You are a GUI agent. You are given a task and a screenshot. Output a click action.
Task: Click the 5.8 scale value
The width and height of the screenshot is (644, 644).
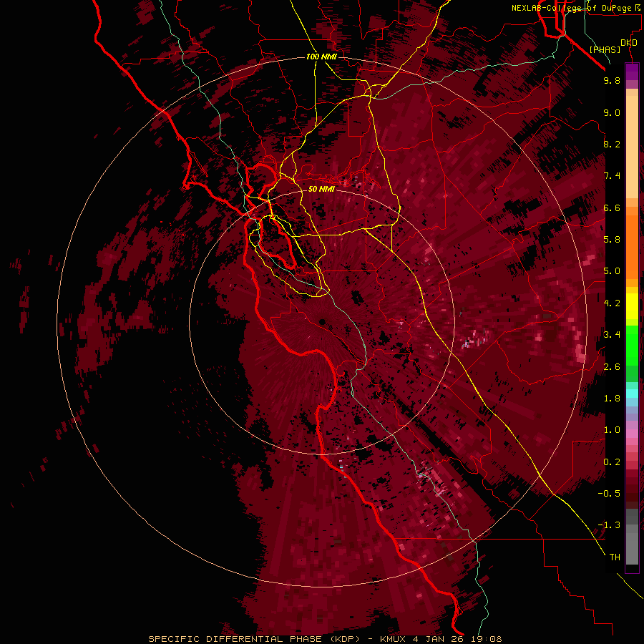tap(612, 240)
